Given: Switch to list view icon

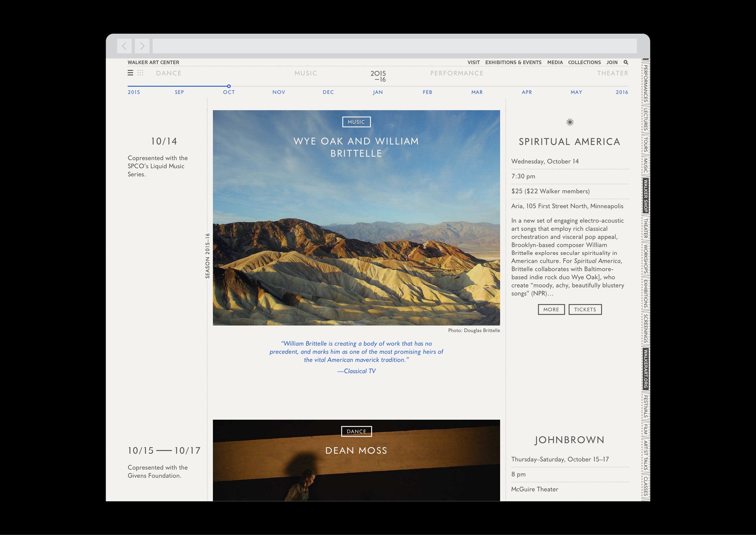Looking at the screenshot, I should point(130,73).
